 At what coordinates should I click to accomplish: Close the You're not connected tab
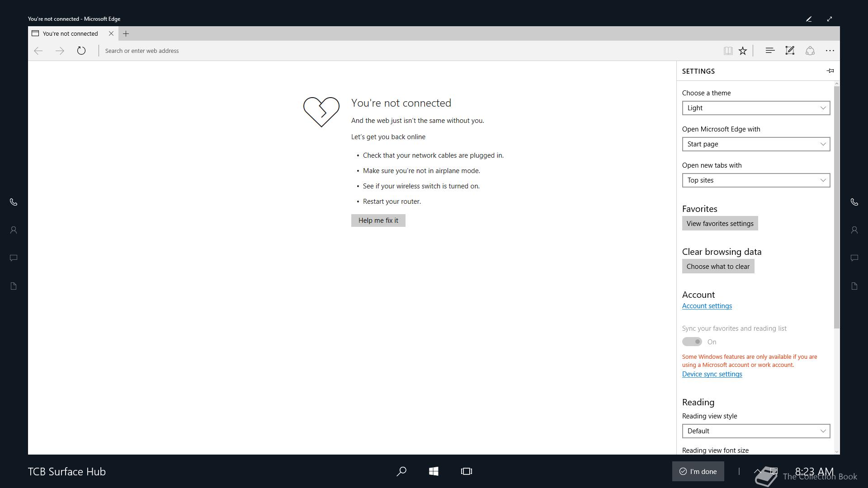(x=111, y=33)
